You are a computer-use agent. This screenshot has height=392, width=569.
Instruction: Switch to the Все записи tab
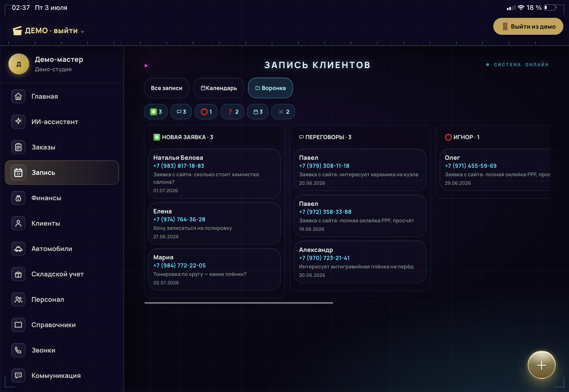tap(166, 88)
